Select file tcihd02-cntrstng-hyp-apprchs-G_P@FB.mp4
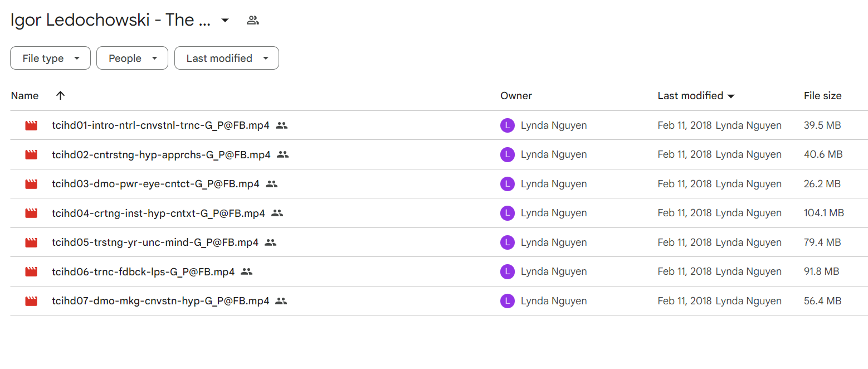 point(161,154)
